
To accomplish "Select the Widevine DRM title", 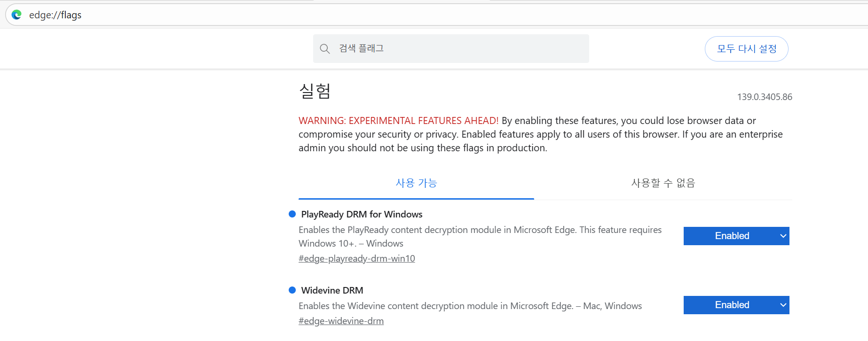I will click(x=332, y=290).
